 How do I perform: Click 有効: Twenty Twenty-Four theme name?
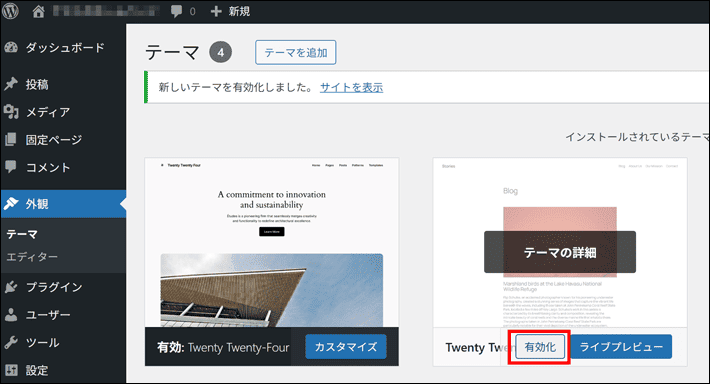coord(223,347)
